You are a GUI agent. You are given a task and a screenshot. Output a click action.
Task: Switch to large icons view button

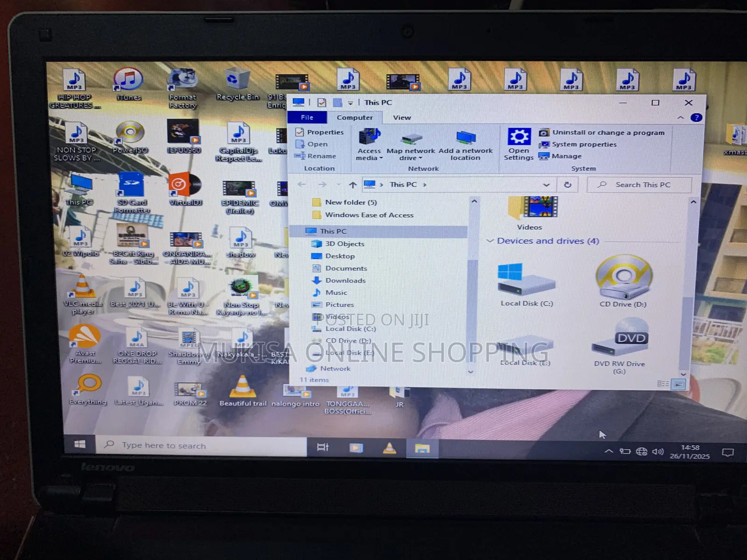pos(679,384)
